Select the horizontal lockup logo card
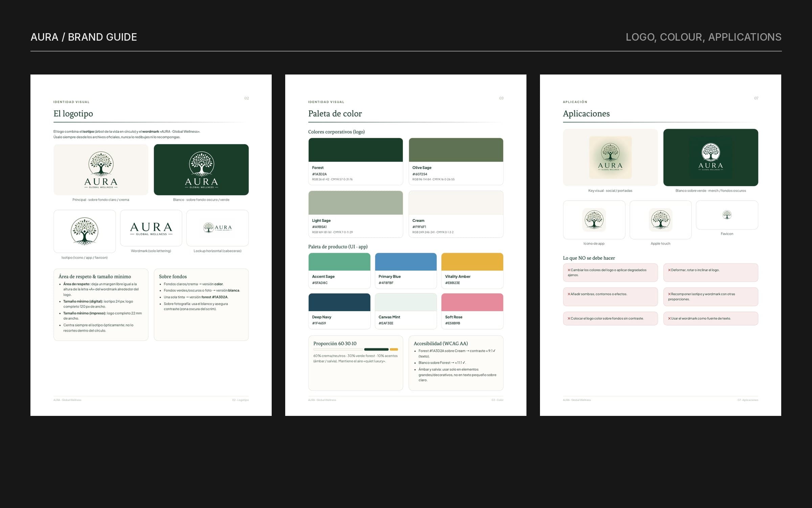The height and width of the screenshot is (508, 812). pyautogui.click(x=218, y=228)
